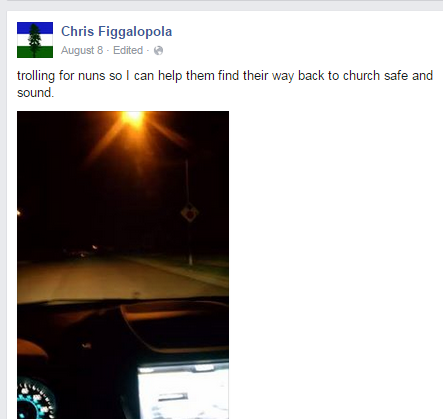Click the green stripe of avatar flag
The image size is (443, 419).
(35, 52)
